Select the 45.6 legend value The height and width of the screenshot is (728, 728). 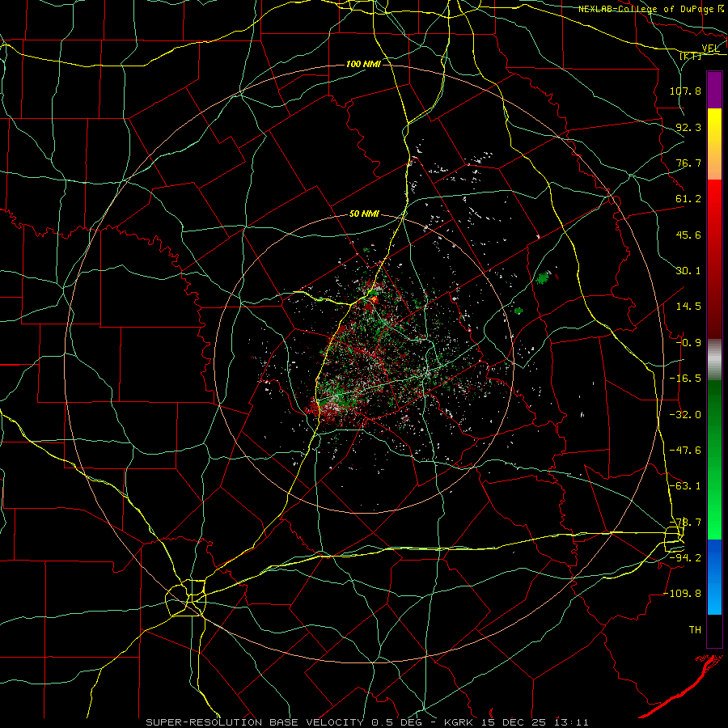(688, 235)
